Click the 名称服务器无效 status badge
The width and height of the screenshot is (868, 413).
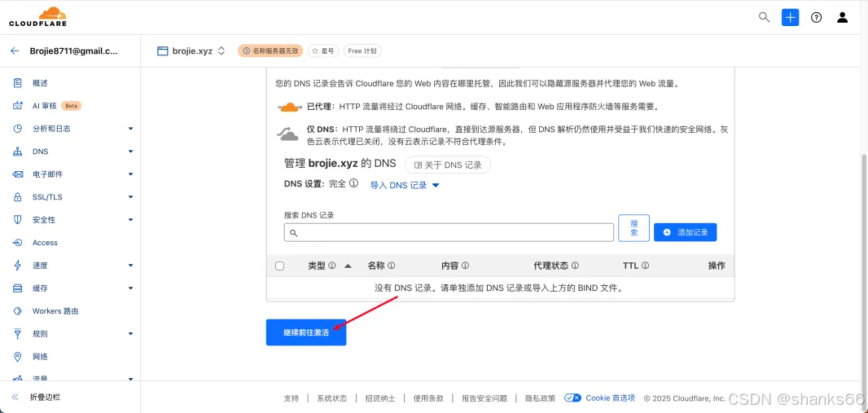click(x=270, y=51)
